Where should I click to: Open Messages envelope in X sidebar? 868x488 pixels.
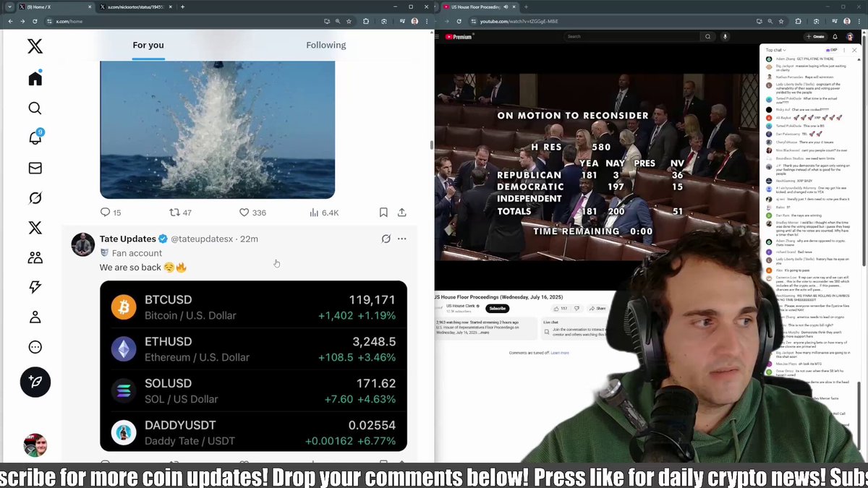[35, 168]
